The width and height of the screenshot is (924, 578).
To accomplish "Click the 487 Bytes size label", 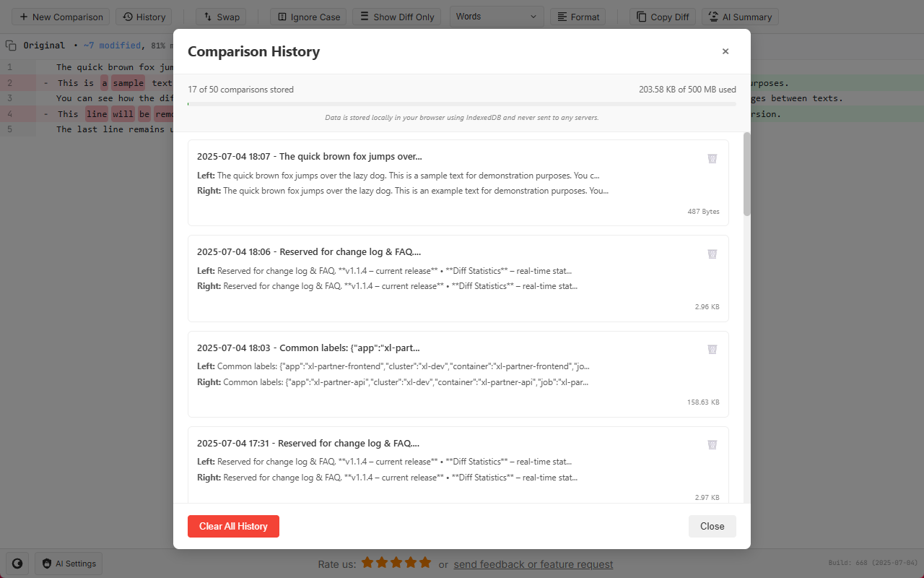I will [x=703, y=212].
